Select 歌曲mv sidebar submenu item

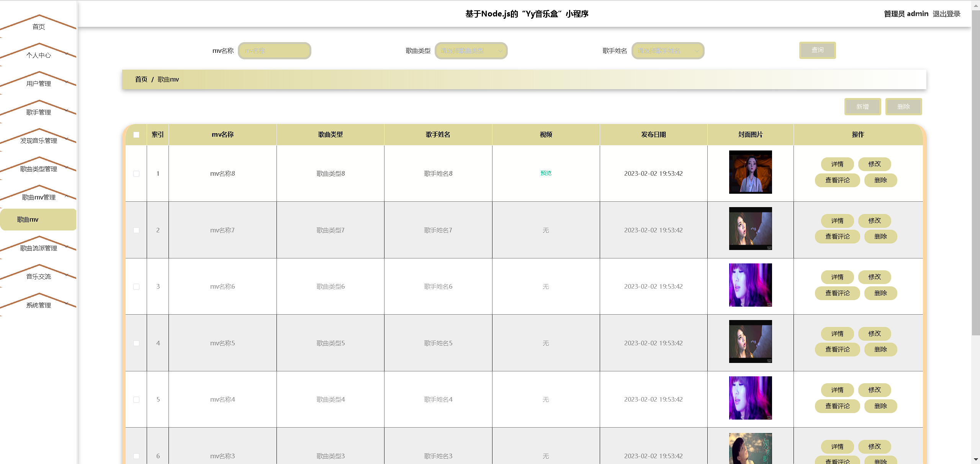(38, 219)
